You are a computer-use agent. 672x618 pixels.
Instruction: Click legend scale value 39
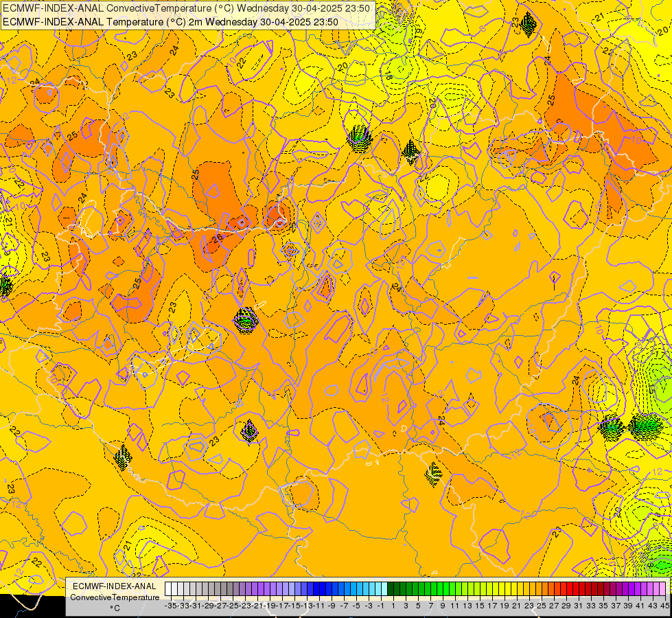click(x=628, y=606)
